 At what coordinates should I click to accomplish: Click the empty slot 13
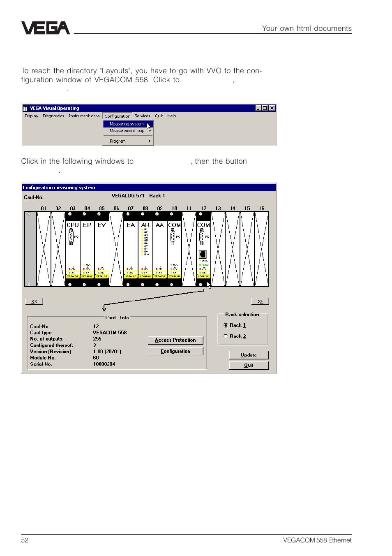pos(218,249)
